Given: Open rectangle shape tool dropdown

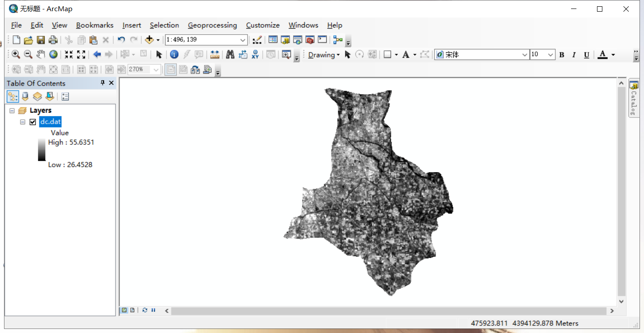Looking at the screenshot, I should (x=397, y=55).
